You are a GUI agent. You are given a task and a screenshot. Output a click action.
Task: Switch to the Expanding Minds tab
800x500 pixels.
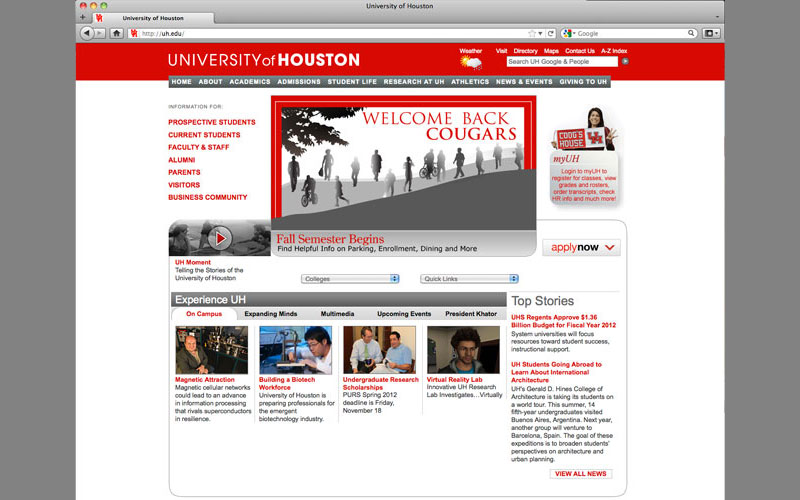tap(271, 314)
